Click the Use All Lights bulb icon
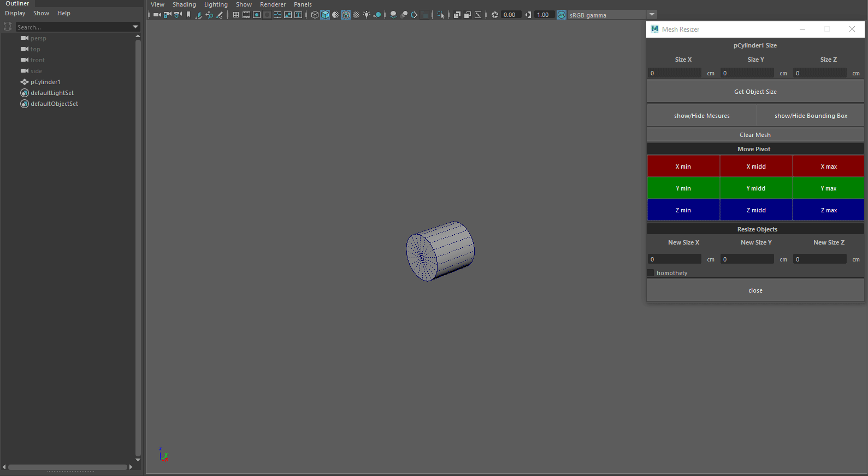This screenshot has width=868, height=476. click(x=367, y=15)
